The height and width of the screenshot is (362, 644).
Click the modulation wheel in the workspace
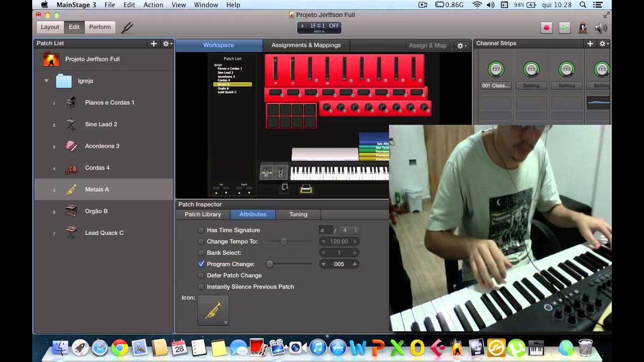pyautogui.click(x=281, y=172)
